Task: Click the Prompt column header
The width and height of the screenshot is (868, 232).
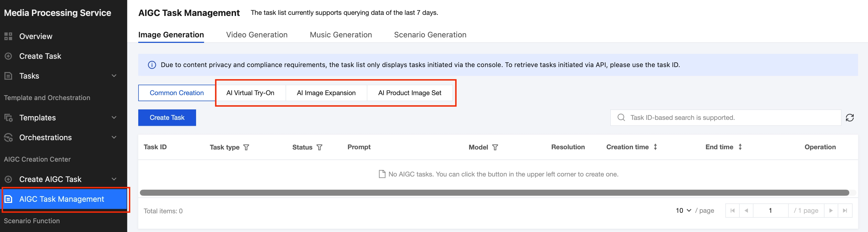Action: [359, 147]
